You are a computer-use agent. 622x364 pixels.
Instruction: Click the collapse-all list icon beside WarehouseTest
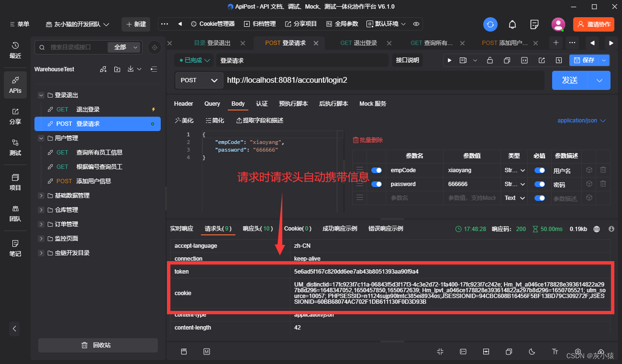click(154, 69)
